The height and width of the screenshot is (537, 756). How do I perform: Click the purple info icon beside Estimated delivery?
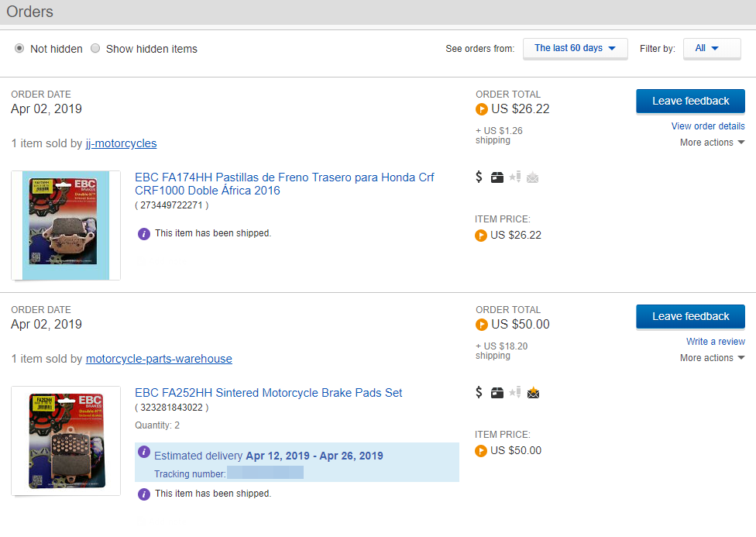(143, 453)
